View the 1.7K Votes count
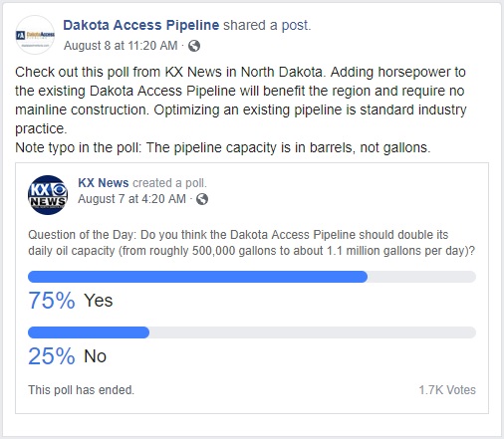Screen dimensions: 504x439 point(447,390)
